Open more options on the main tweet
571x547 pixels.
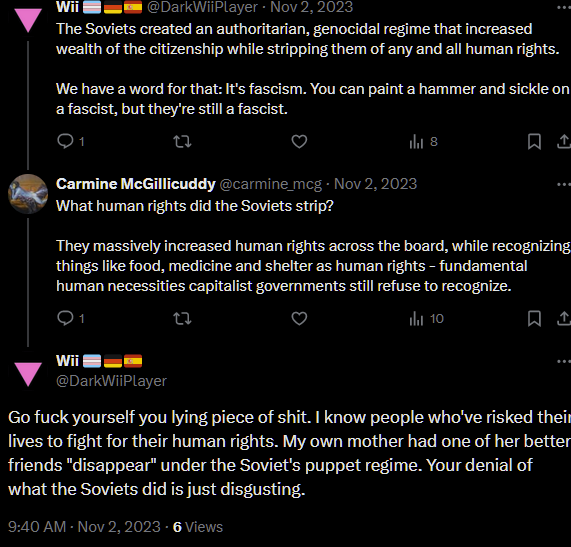(x=564, y=362)
